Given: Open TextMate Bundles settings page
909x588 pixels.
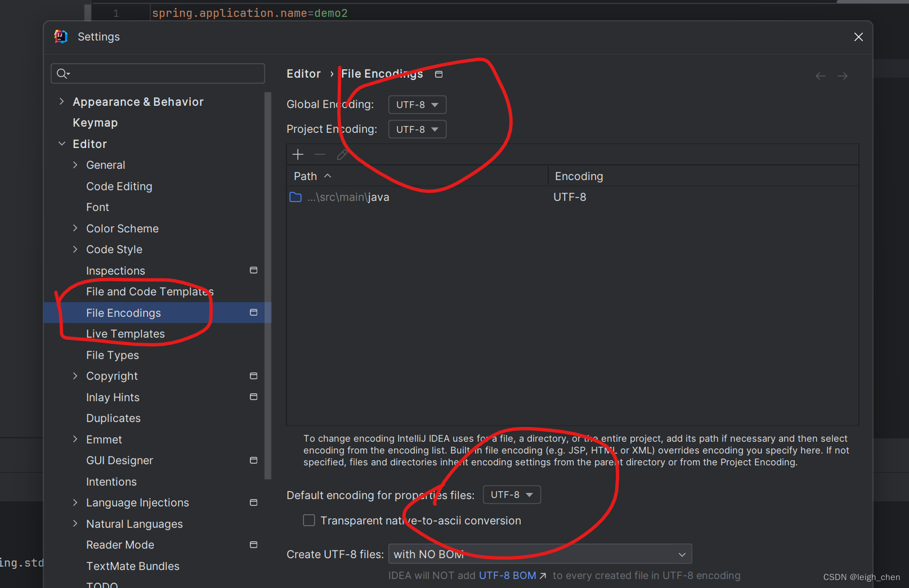Looking at the screenshot, I should [x=133, y=566].
